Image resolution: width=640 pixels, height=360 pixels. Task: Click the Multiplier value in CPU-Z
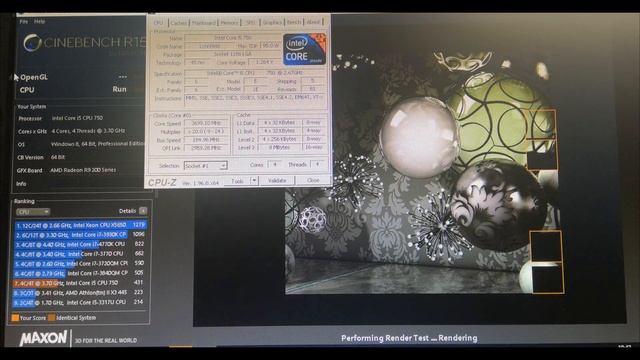pyautogui.click(x=207, y=132)
